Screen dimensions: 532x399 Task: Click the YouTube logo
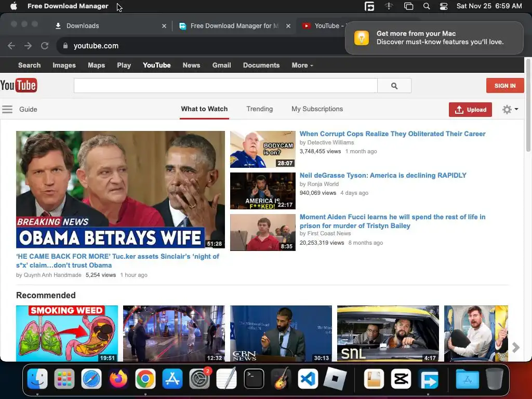coord(19,86)
